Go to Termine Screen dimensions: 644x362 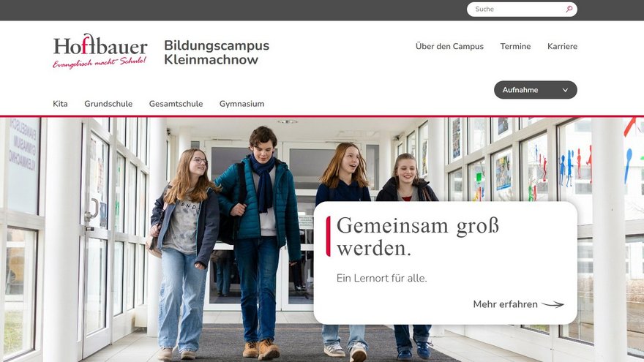coord(515,46)
